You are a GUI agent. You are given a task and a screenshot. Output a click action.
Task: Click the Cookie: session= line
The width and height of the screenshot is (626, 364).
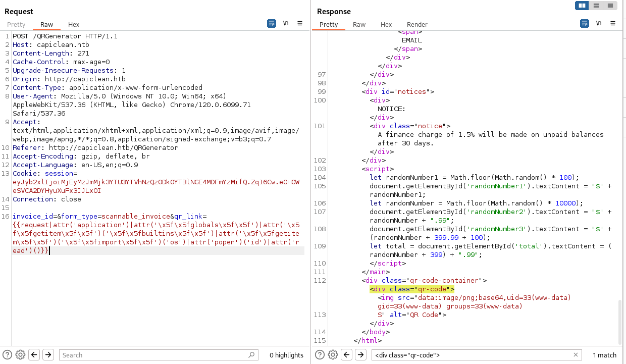45,174
